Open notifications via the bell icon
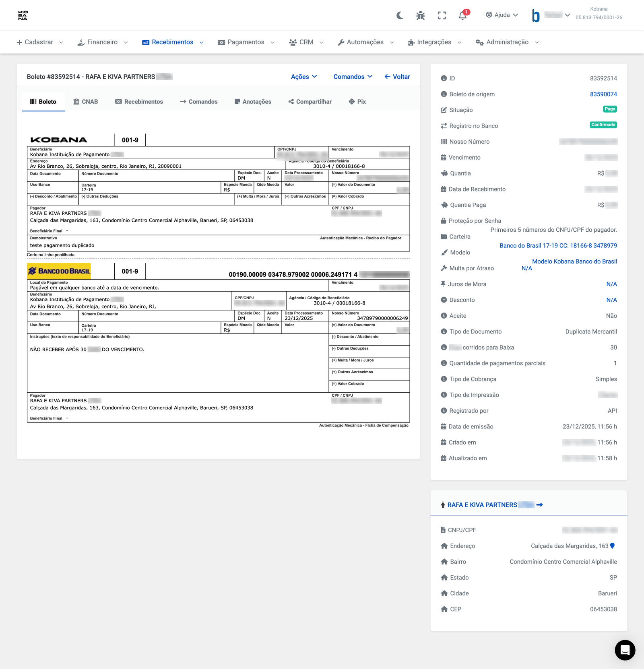 click(462, 15)
